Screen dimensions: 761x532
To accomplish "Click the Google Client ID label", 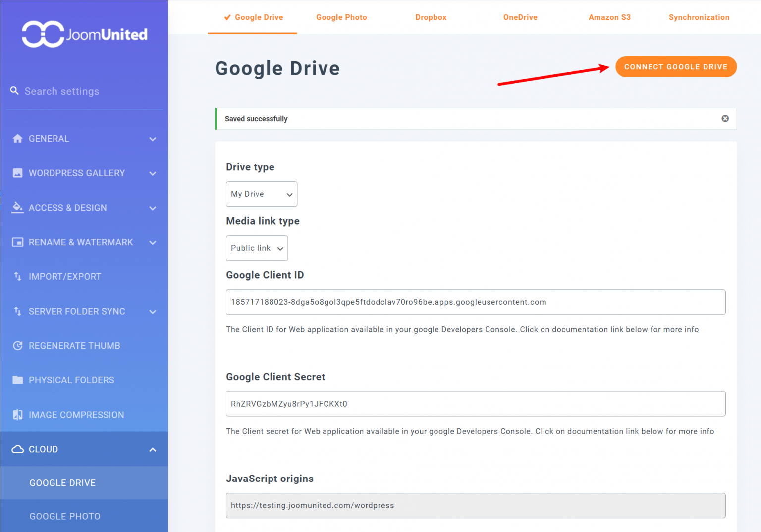I will tap(265, 275).
